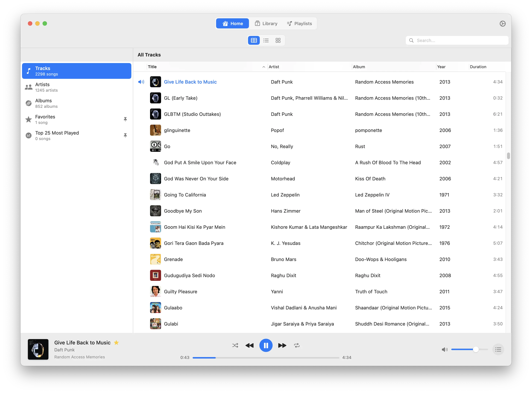The width and height of the screenshot is (532, 393).
Task: Click album Kiss Of Death cell
Action: point(370,179)
